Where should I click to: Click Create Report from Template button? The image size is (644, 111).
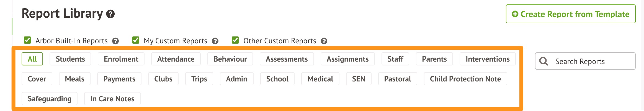(570, 14)
